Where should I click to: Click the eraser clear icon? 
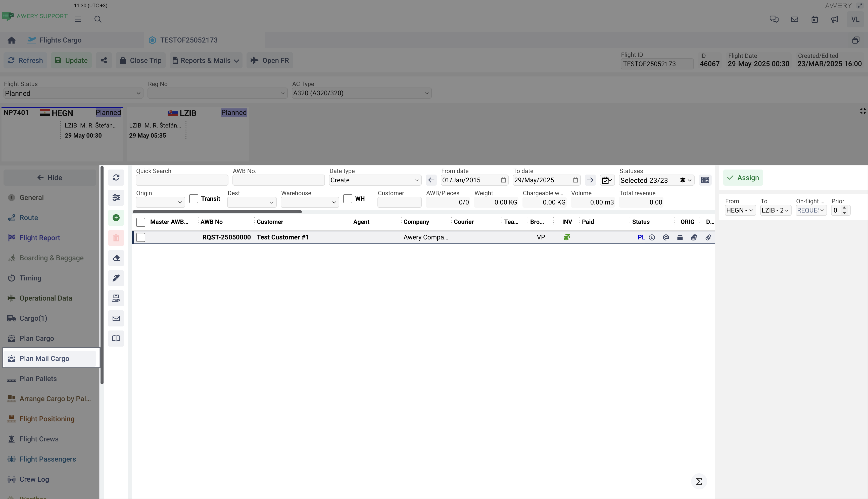(116, 258)
